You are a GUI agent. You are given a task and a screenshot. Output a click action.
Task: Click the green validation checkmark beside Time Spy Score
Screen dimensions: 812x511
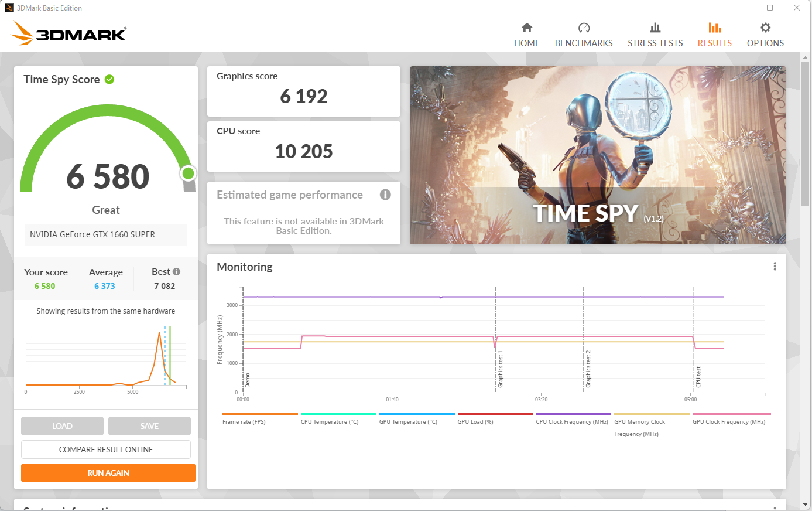coord(109,79)
